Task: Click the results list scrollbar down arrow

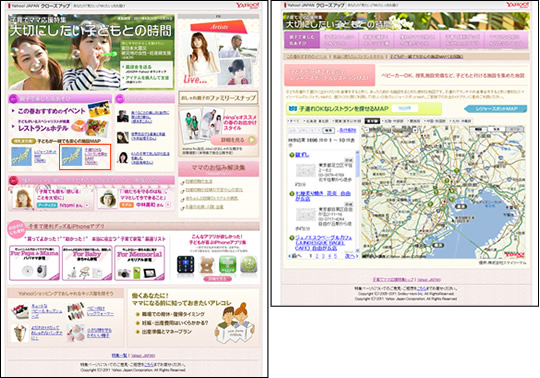Action: [357, 250]
